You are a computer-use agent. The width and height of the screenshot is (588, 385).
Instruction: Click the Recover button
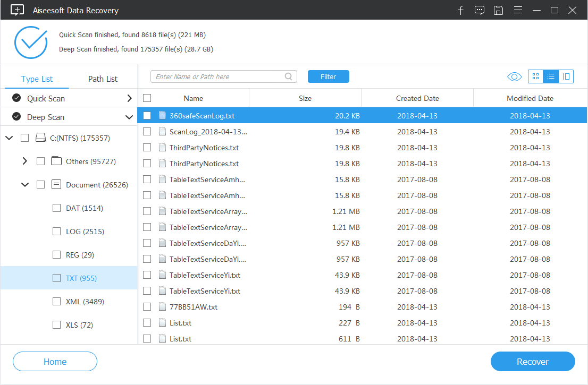coord(532,362)
